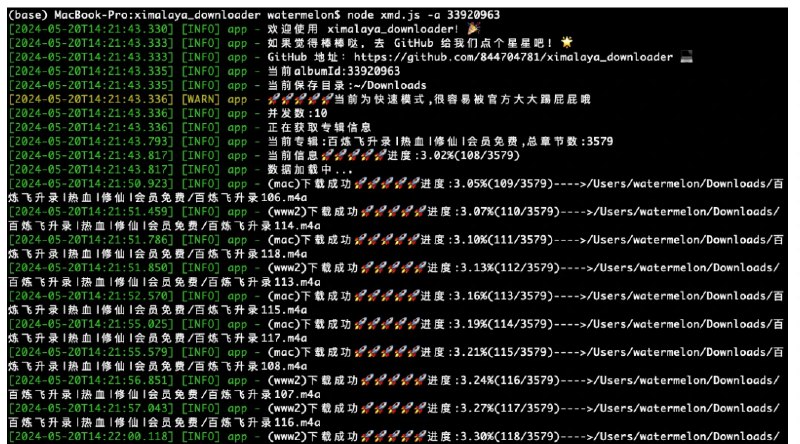
Task: Click the timestamp 2024-05-20T14:22:00.118
Action: 91,436
